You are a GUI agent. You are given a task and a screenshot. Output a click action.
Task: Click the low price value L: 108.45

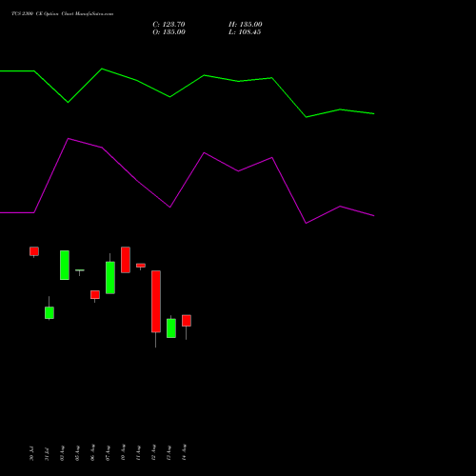[x=245, y=32]
